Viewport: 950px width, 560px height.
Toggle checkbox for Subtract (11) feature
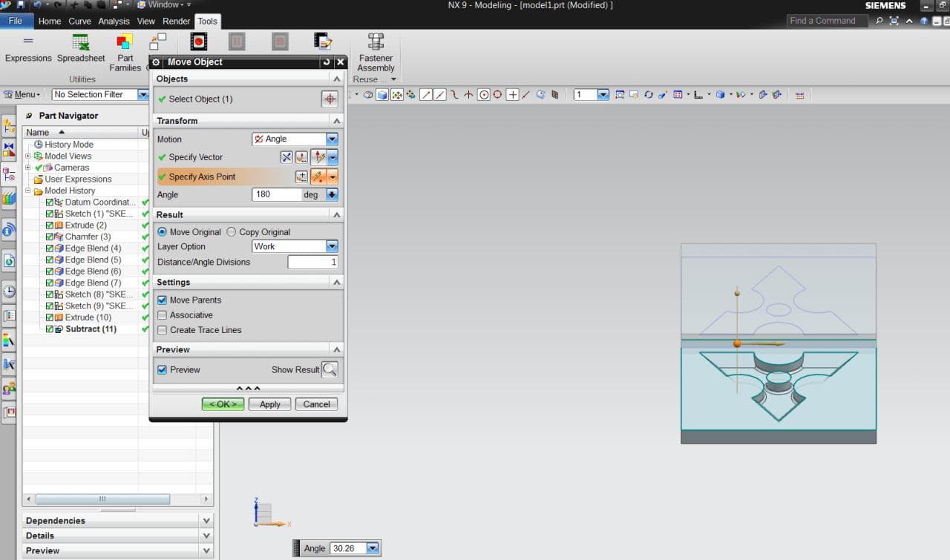50,329
